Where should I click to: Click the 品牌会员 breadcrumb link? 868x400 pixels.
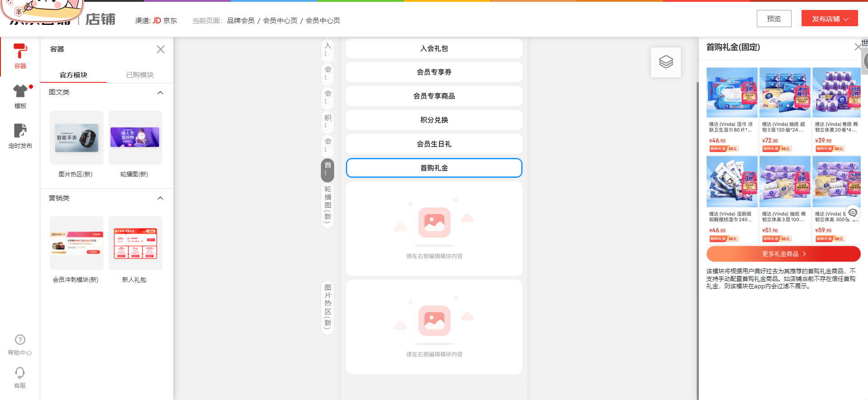(241, 21)
